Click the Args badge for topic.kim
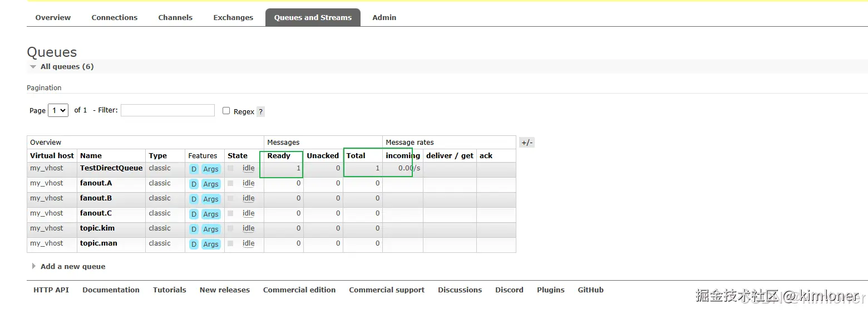The image size is (868, 313). click(211, 229)
